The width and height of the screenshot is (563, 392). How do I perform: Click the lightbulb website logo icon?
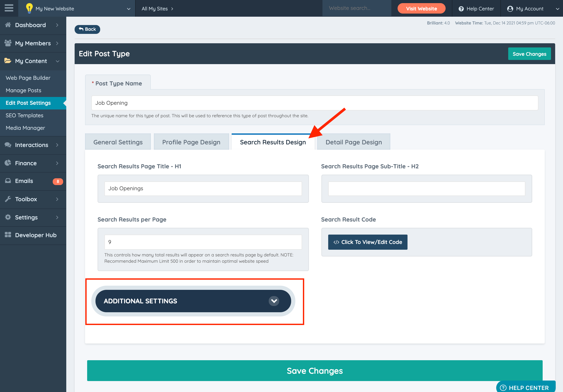29,8
